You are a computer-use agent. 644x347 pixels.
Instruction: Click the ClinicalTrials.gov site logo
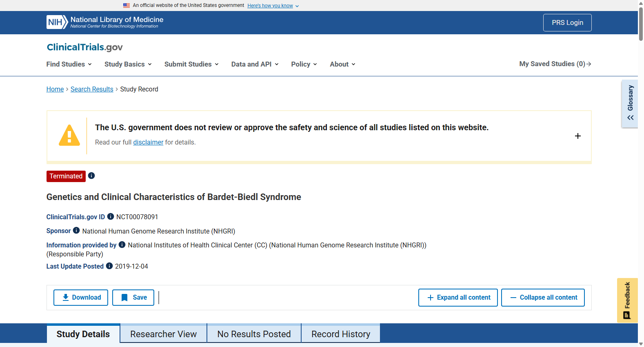coord(85,47)
